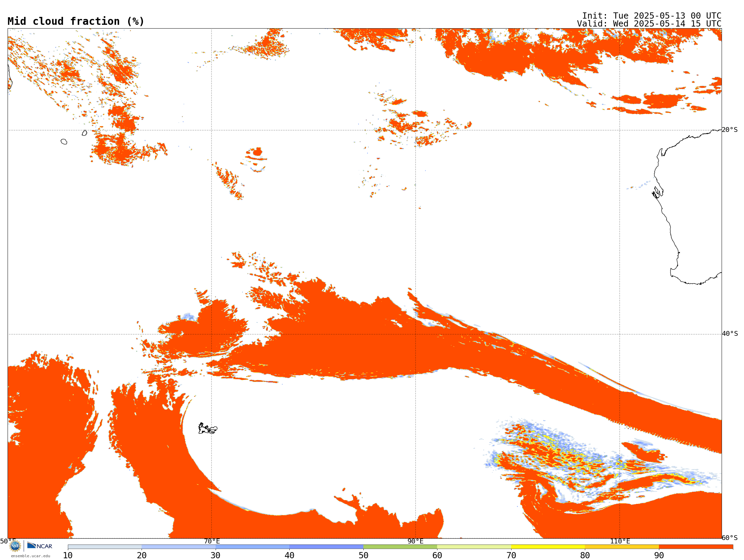
Task: Click the Mid cloud fraction (%) title
Action: (x=76, y=21)
